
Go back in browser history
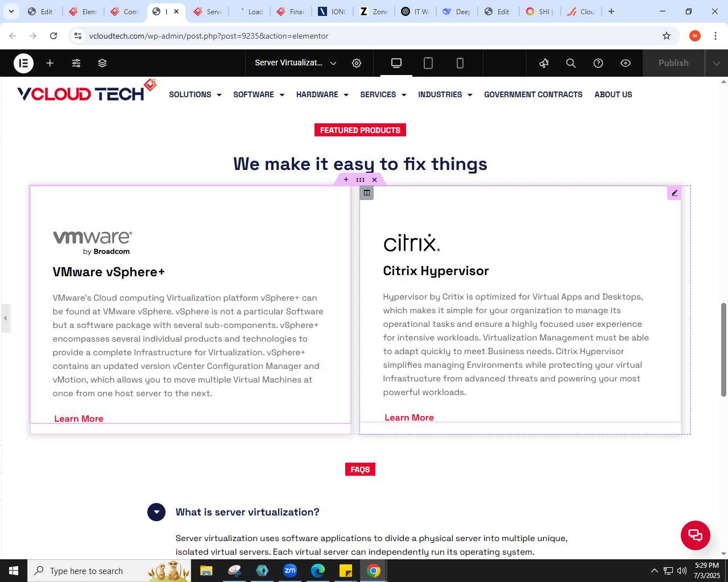pos(13,36)
